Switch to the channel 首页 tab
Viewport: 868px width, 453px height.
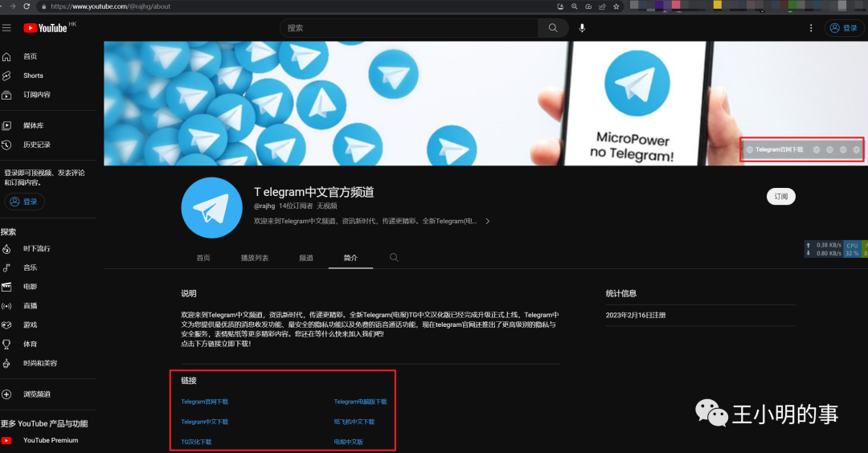203,258
